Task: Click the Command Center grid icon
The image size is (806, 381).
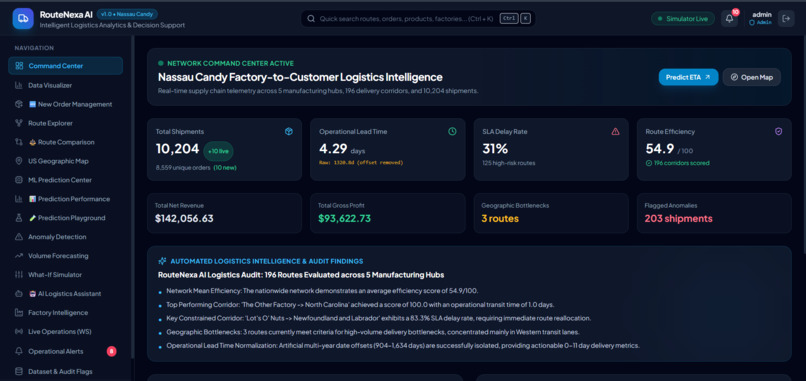Action: pos(20,66)
